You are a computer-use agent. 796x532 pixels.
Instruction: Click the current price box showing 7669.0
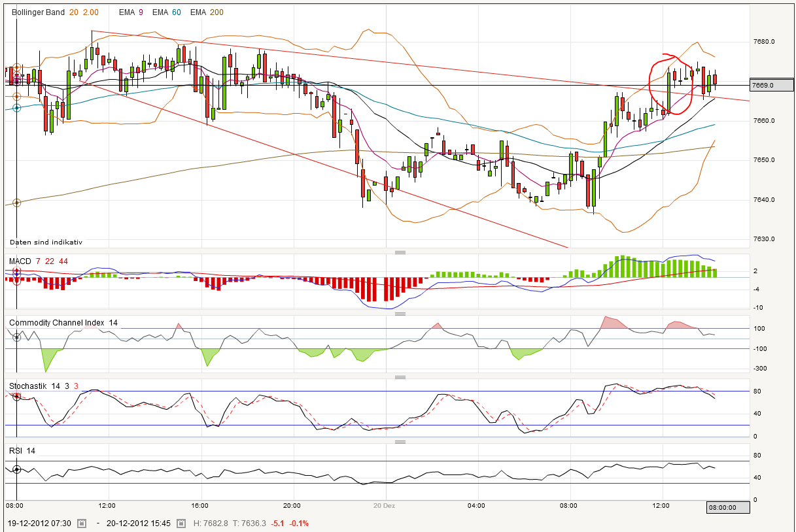click(x=770, y=84)
